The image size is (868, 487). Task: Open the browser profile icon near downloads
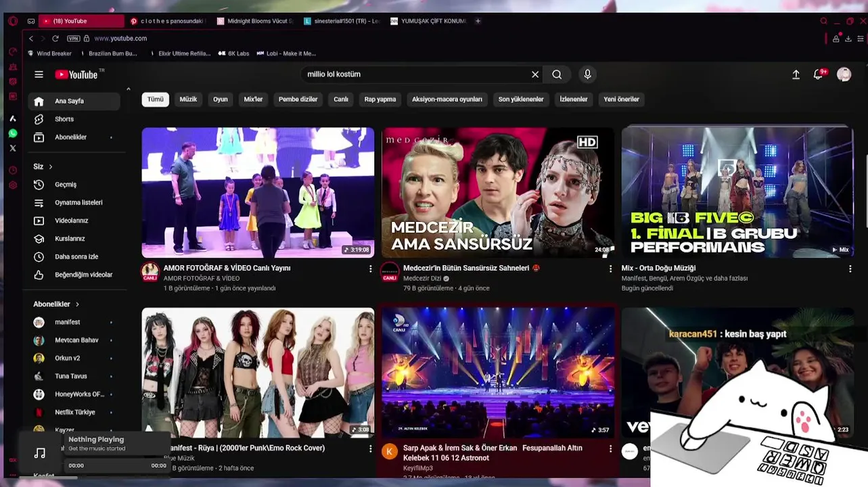click(836, 39)
